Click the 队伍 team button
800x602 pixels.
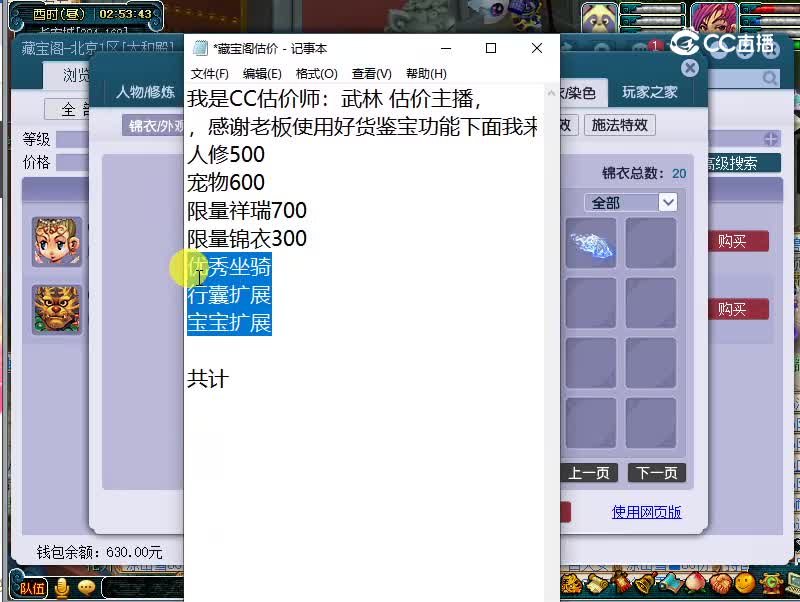32,588
